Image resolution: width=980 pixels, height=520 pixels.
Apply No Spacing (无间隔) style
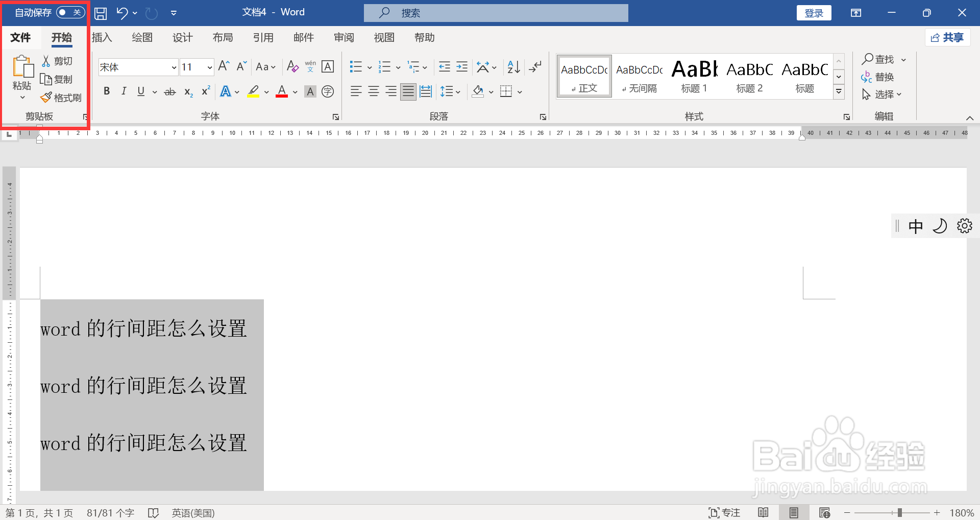[639, 77]
